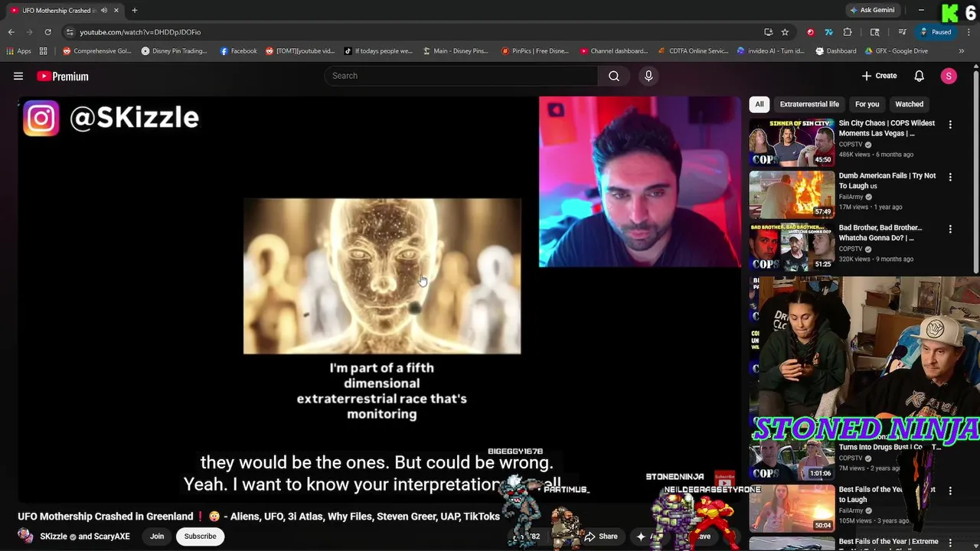Select the Extraterrestrial life chip

click(809, 104)
